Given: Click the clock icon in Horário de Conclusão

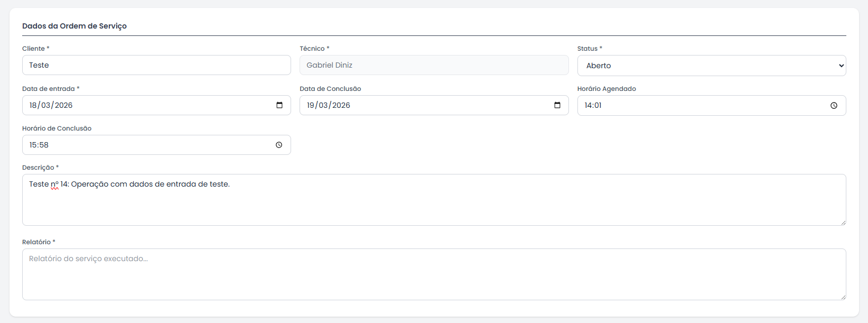Looking at the screenshot, I should 279,145.
